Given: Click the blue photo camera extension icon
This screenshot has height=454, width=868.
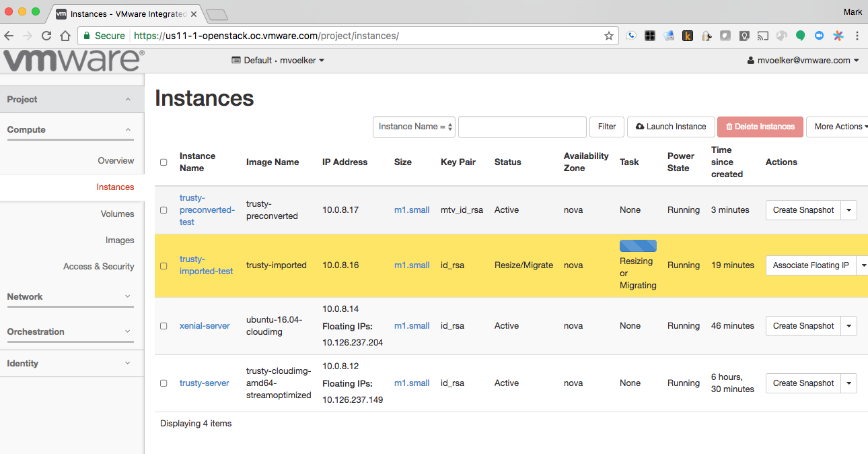Looking at the screenshot, I should click(x=669, y=36).
